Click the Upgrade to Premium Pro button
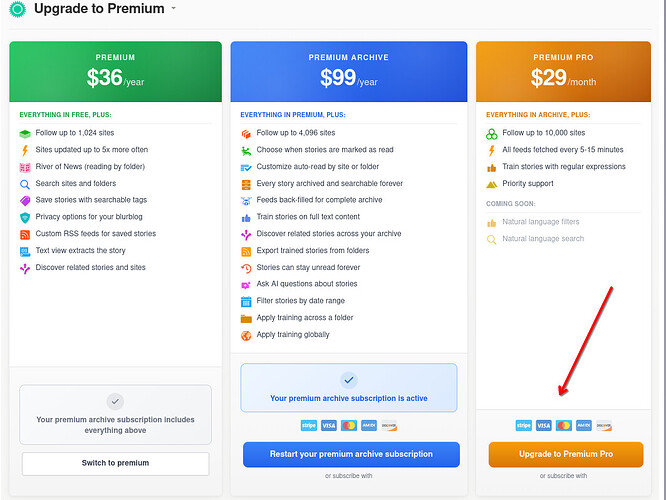The height and width of the screenshot is (500, 666). 565,454
